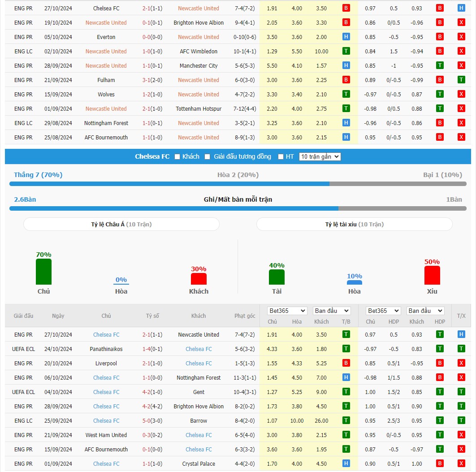Click the Chelsea FC heading in the blue bar

pyautogui.click(x=152, y=156)
